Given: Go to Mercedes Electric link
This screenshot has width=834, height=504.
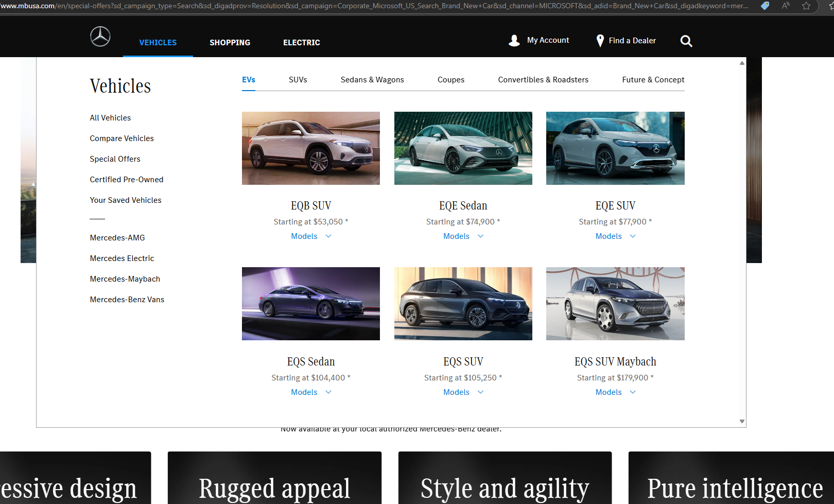Looking at the screenshot, I should 122,258.
